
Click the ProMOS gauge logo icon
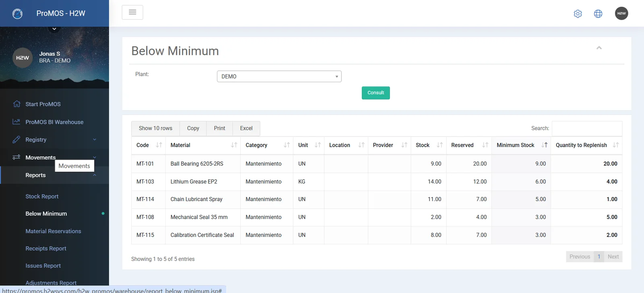17,14
